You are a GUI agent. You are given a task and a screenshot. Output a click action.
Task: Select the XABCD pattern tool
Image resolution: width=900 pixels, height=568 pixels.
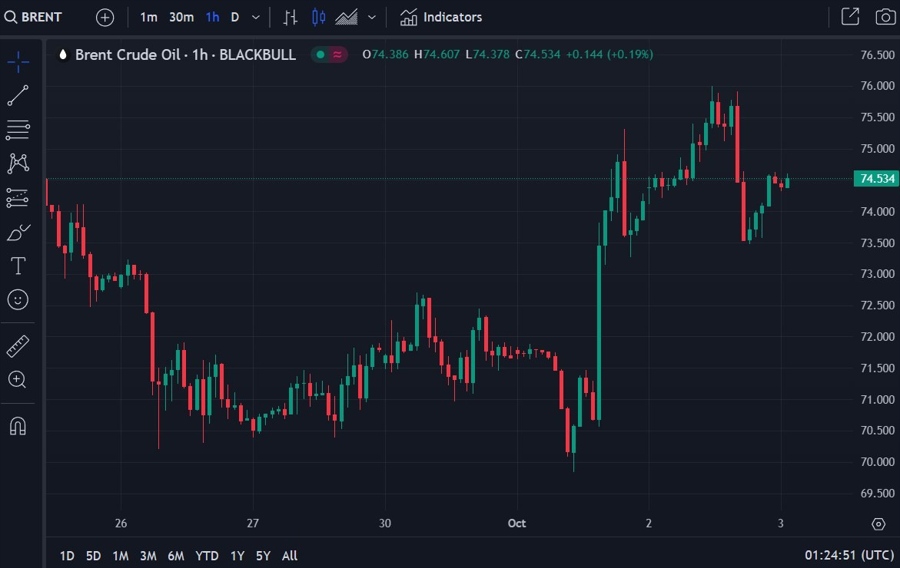[x=18, y=164]
